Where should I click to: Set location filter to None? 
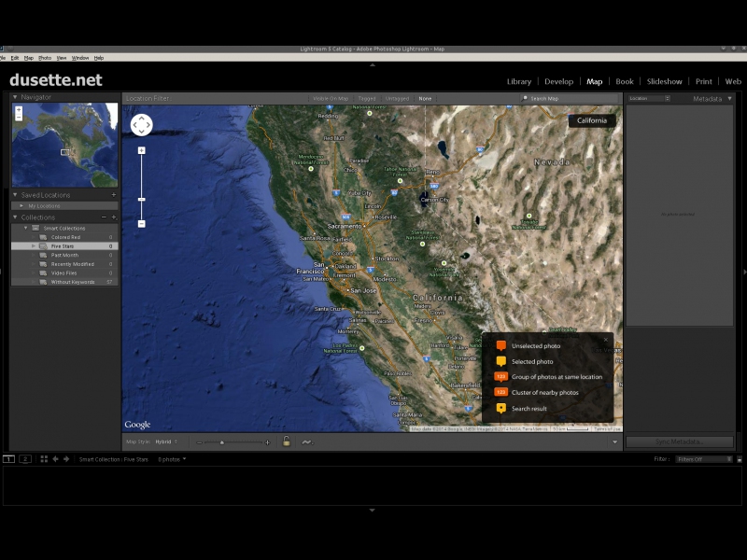(425, 99)
